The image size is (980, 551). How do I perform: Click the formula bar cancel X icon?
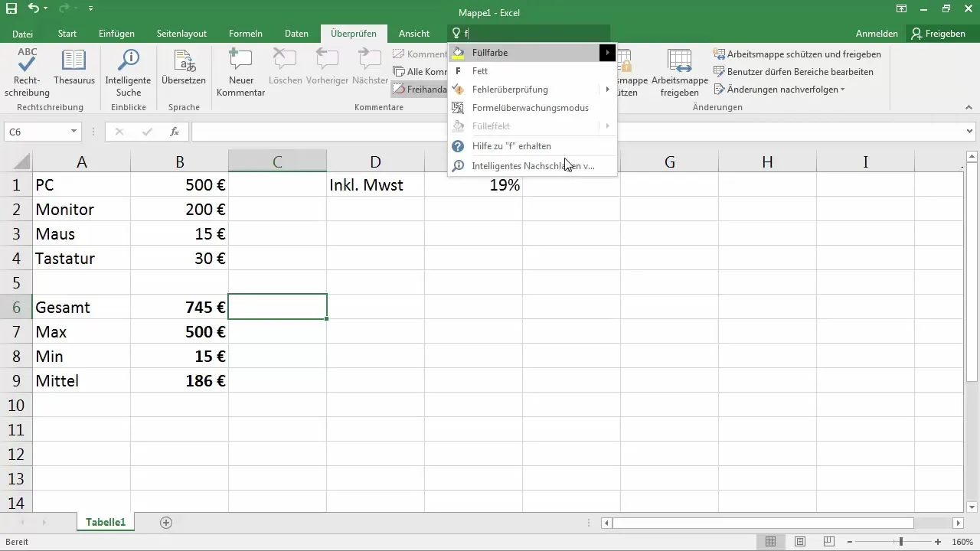pyautogui.click(x=119, y=132)
